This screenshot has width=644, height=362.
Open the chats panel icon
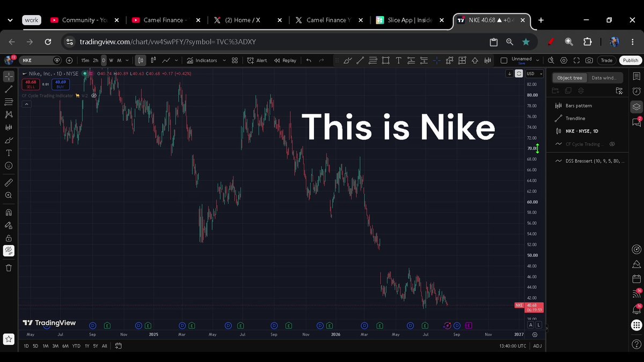pos(636,122)
